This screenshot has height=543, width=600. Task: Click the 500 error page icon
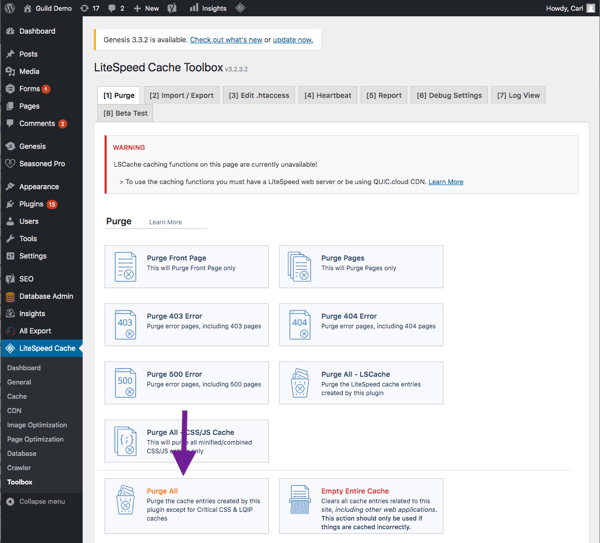click(126, 383)
